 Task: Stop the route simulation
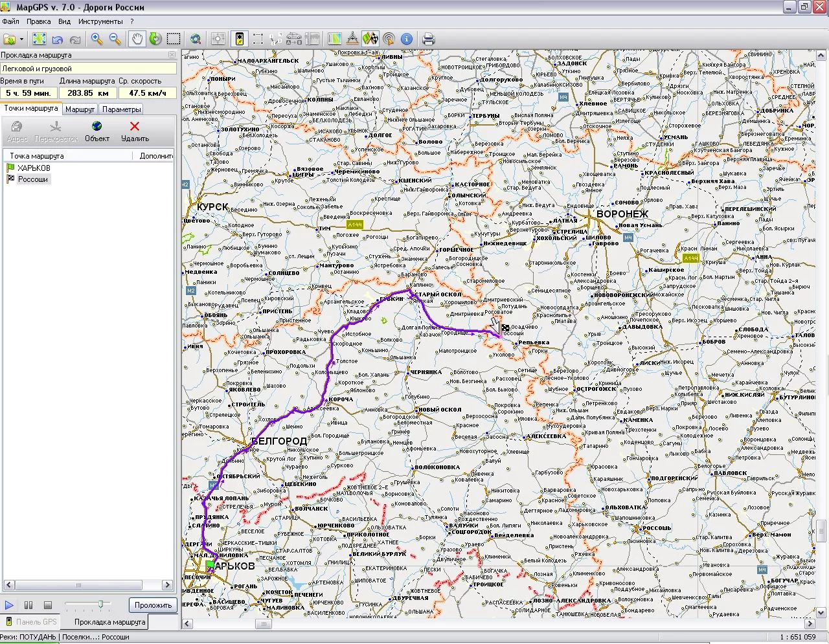tap(47, 605)
